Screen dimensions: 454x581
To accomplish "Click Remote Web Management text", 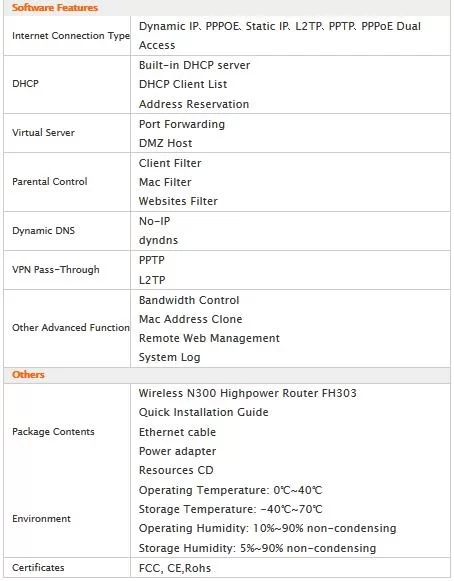I will coord(209,338).
